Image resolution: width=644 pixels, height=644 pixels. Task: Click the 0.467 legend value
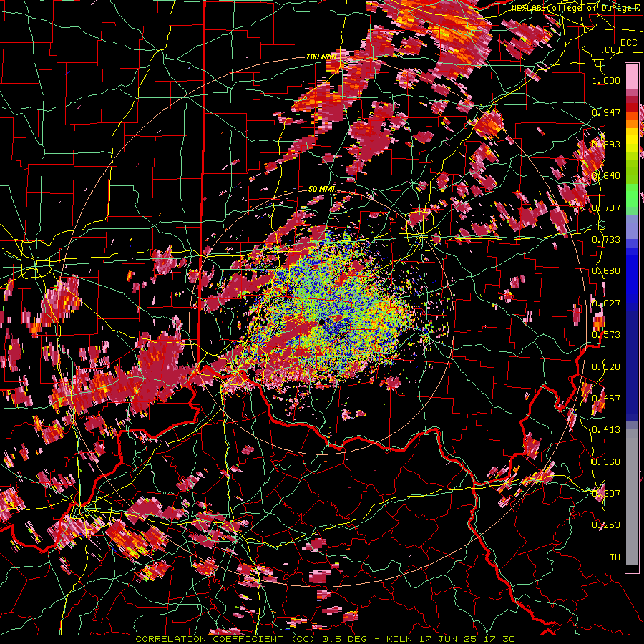[x=606, y=399]
